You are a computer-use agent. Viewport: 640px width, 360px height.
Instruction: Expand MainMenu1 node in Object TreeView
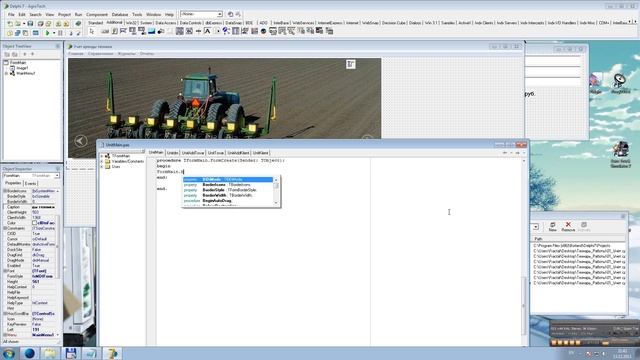coord(6,73)
